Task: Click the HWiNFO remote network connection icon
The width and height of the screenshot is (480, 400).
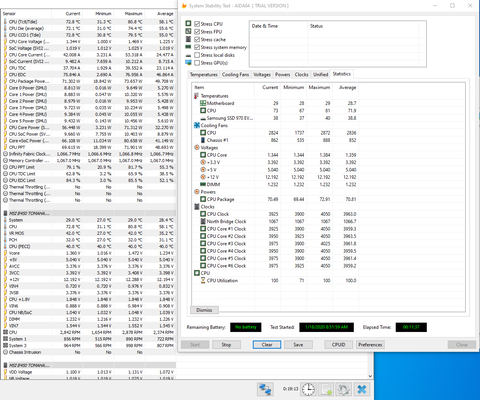Action: pos(265,389)
